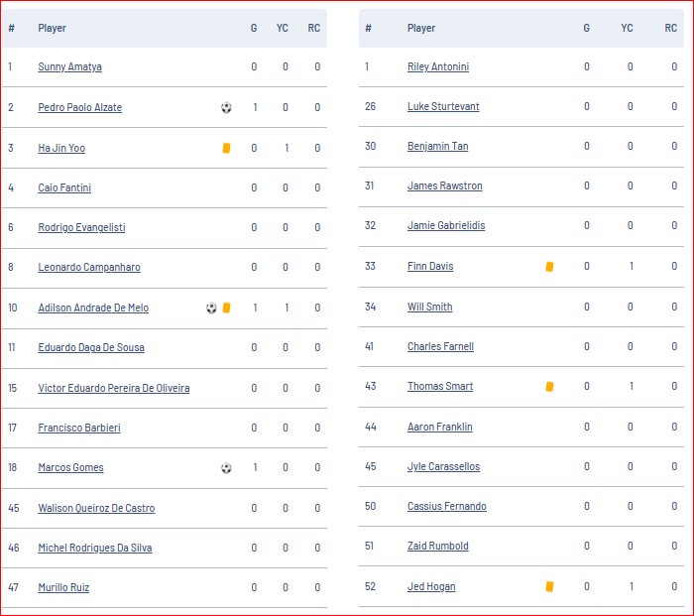
Task: Click the yellow card icon for Adilson Andrade De Melo
Action: click(x=226, y=308)
